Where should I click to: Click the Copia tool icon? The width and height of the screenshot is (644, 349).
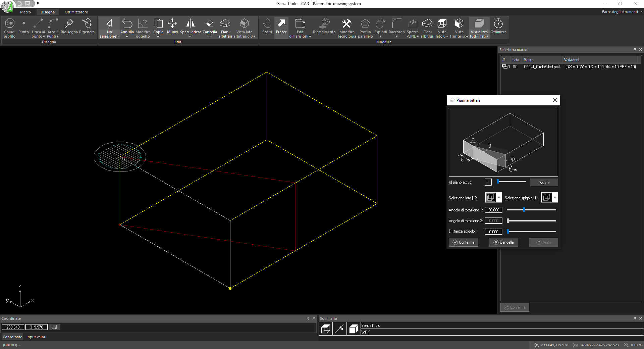click(158, 23)
